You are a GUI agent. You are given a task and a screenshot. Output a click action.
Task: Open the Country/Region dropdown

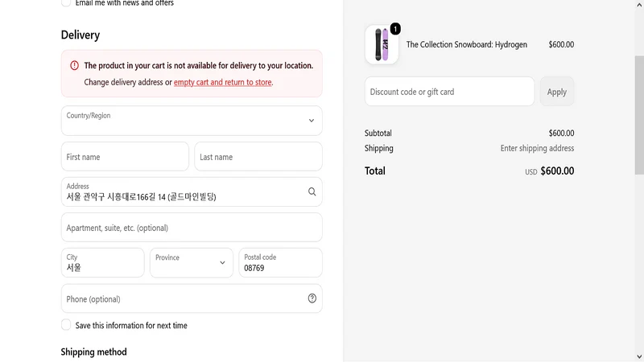pos(192,121)
